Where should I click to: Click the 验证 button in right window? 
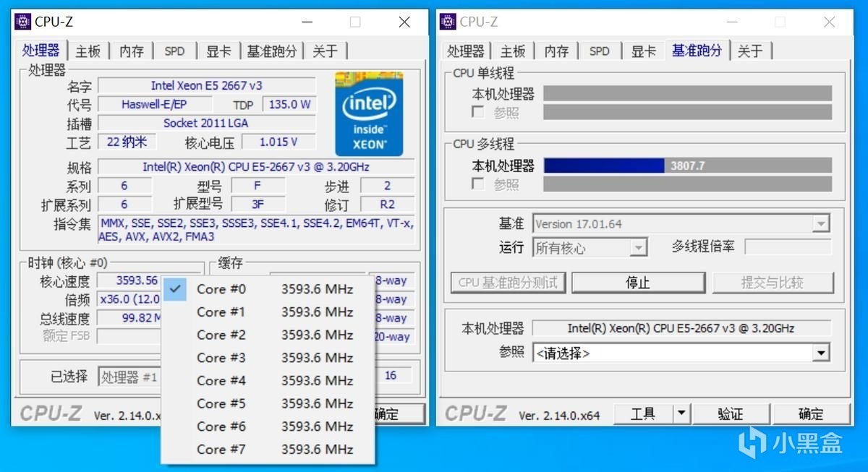click(731, 413)
